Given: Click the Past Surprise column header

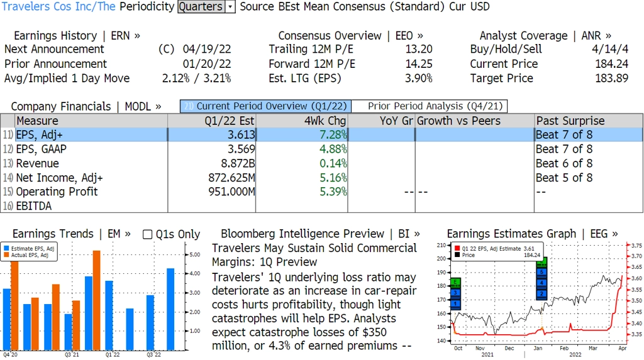Looking at the screenshot, I should tap(589, 121).
